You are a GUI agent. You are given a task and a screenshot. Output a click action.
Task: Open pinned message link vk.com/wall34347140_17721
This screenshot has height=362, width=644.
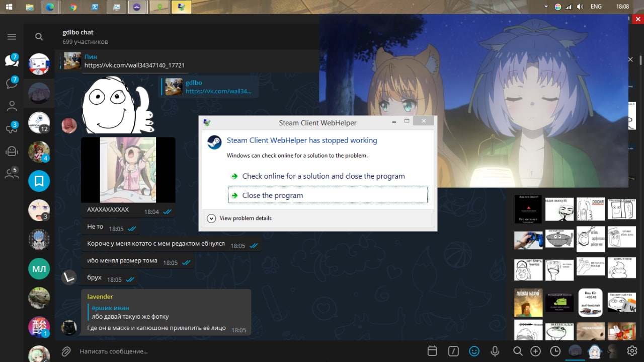click(x=134, y=65)
